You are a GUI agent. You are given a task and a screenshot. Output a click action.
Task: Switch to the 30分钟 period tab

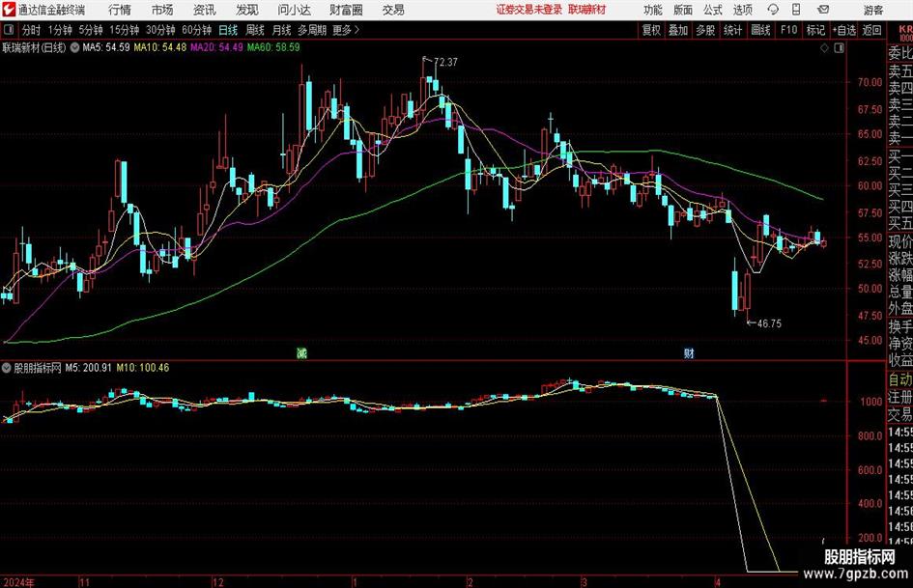[x=160, y=30]
